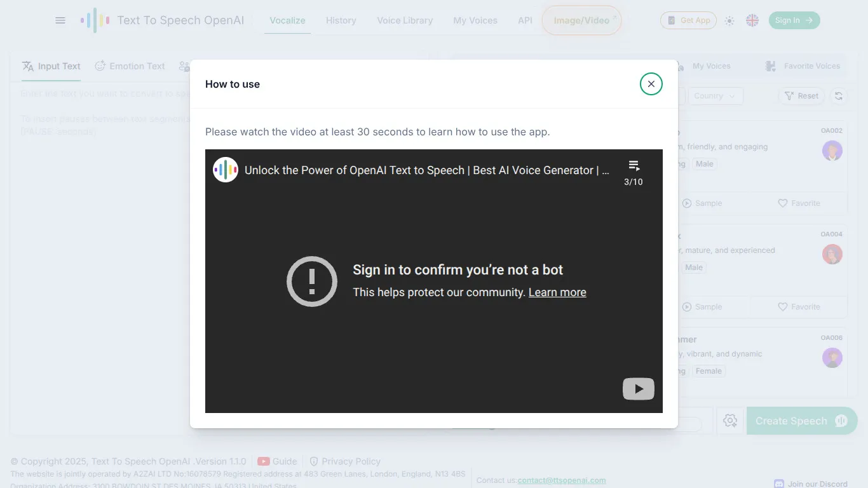Click the YouTube logo button in video
Image resolution: width=868 pixels, height=488 pixels.
pos(639,389)
